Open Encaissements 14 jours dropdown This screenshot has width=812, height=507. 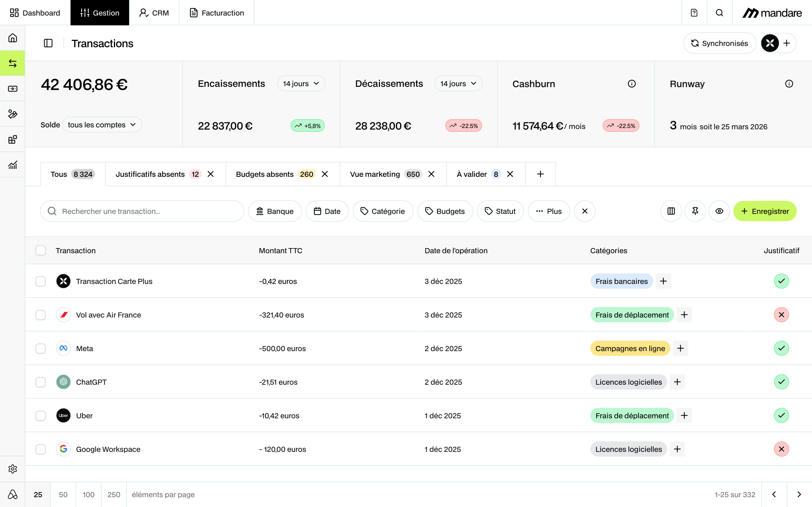pyautogui.click(x=301, y=84)
